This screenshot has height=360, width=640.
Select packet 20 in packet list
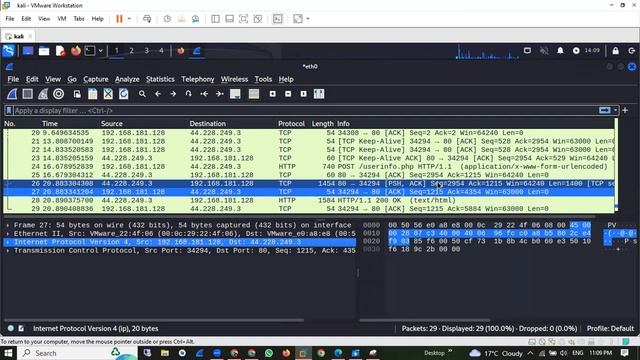(x=309, y=133)
